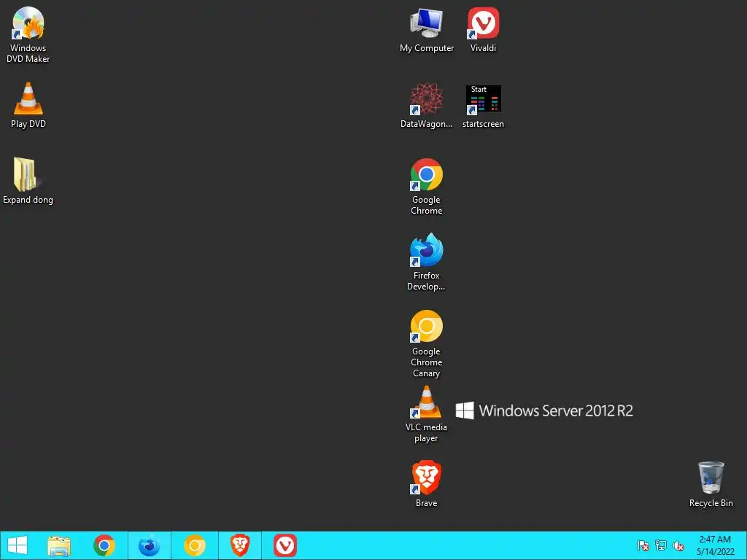Image resolution: width=747 pixels, height=560 pixels.
Task: Open the Action Center flag tray icon
Action: click(643, 545)
